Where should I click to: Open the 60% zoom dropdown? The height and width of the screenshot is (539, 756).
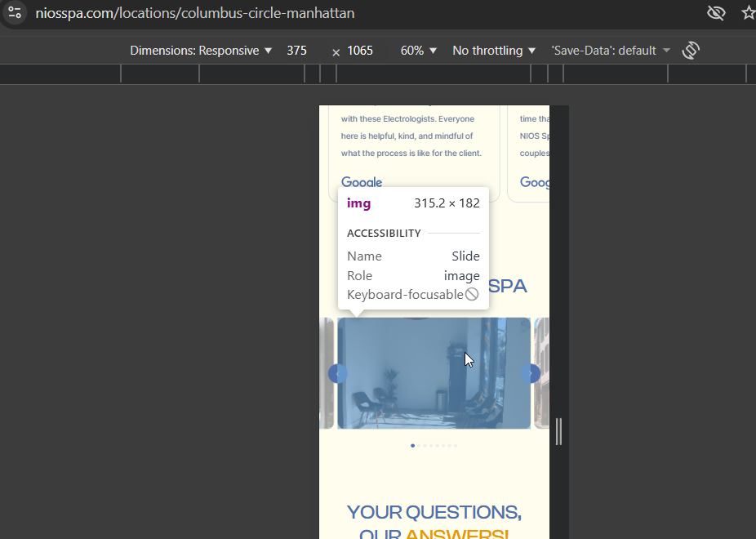click(418, 51)
